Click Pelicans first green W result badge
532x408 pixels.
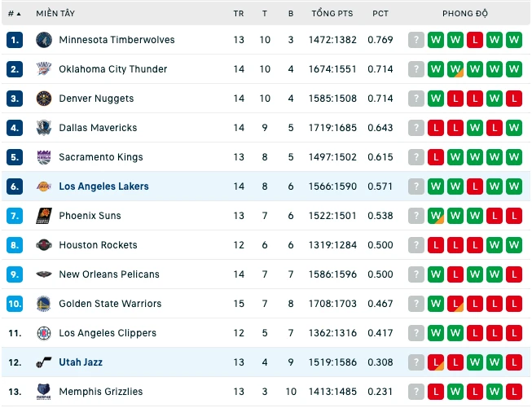pos(436,274)
